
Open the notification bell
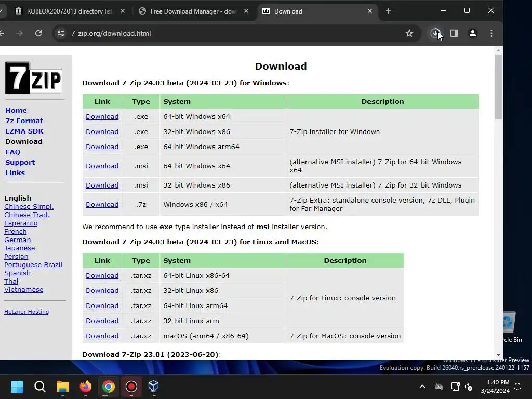518,387
